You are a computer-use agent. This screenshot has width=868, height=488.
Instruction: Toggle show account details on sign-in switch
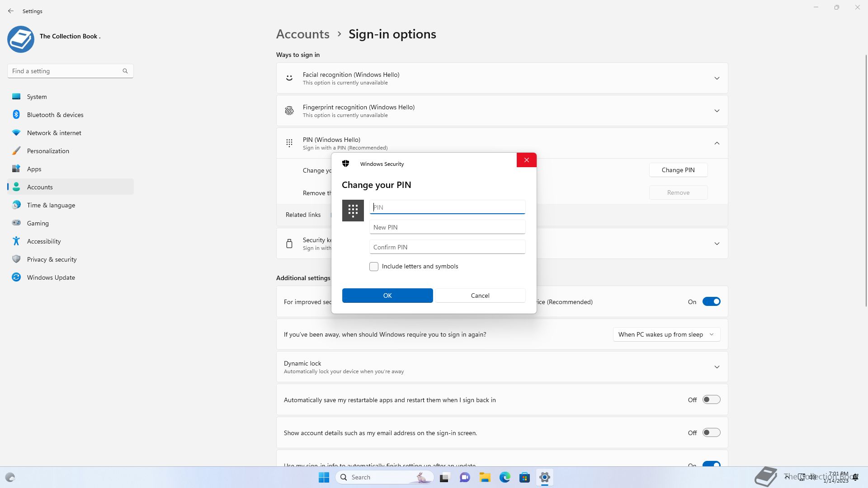[711, 432]
